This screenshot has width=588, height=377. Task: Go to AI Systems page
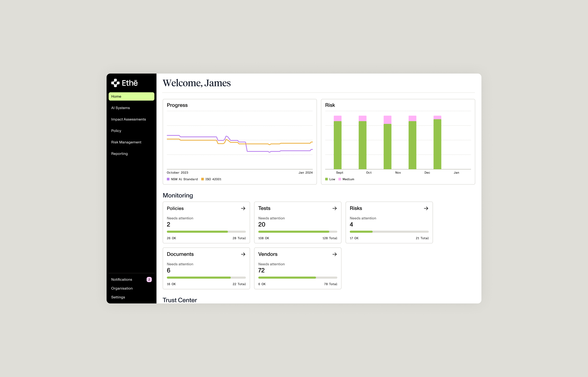(121, 108)
